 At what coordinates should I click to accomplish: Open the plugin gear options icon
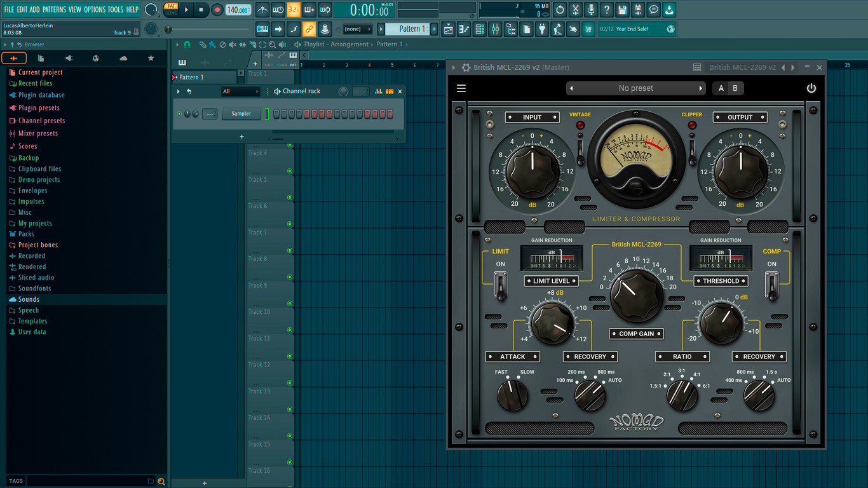pyautogui.click(x=466, y=67)
